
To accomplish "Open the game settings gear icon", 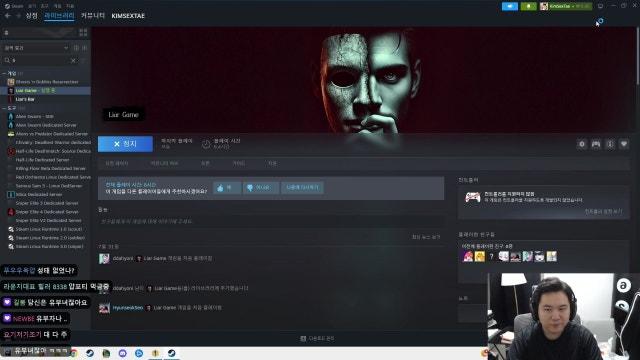I will (x=582, y=144).
